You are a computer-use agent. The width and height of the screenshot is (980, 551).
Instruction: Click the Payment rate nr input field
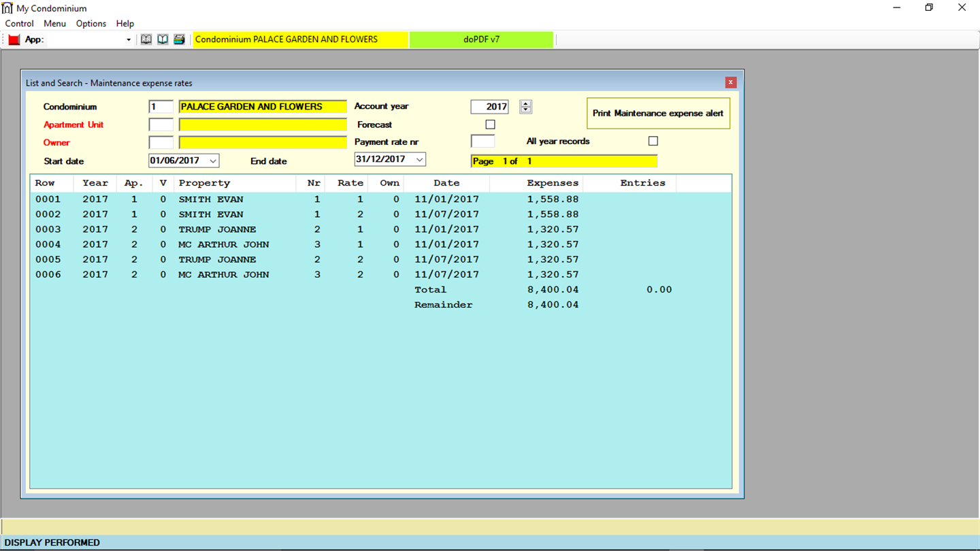[x=483, y=141]
